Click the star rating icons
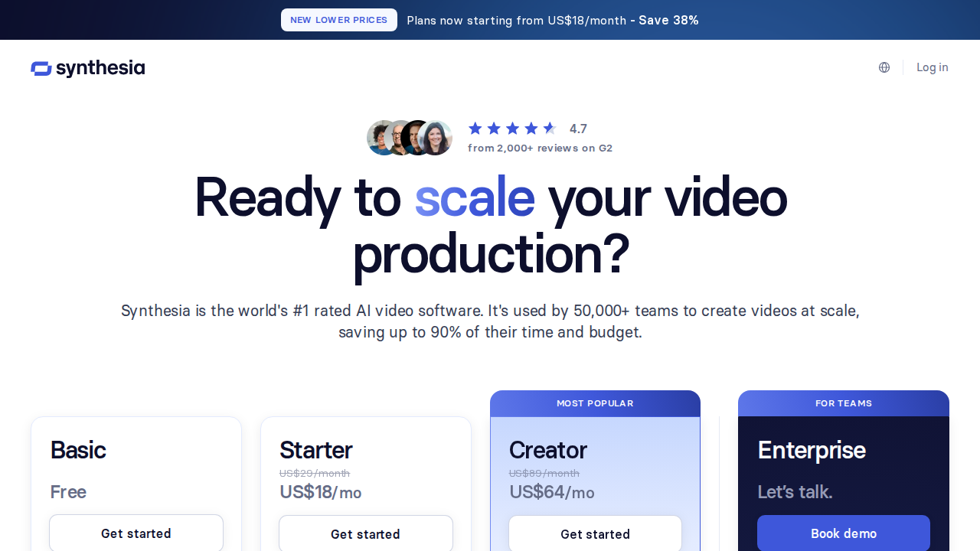Viewport: 980px width, 551px height. point(512,129)
